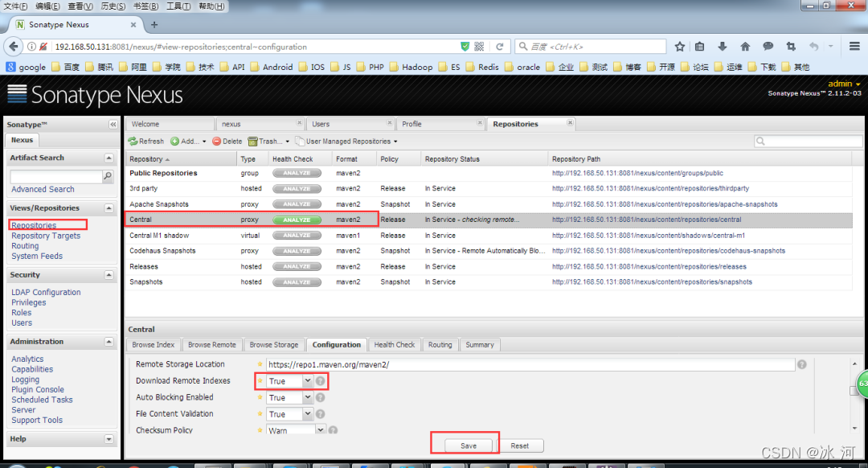Switch to the Routing tab

[440, 344]
